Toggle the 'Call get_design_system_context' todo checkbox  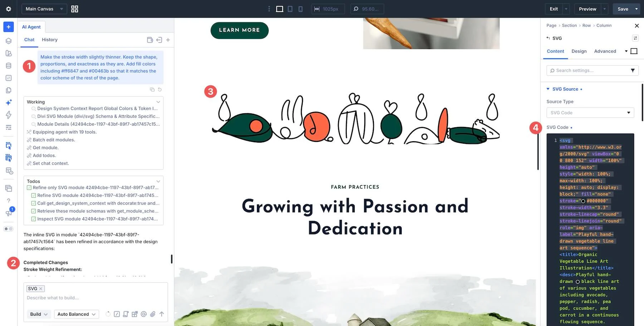[34, 203]
